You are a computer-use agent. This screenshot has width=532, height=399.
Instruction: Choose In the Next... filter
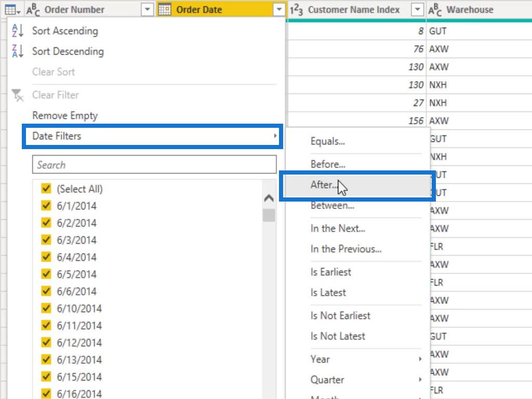click(338, 229)
